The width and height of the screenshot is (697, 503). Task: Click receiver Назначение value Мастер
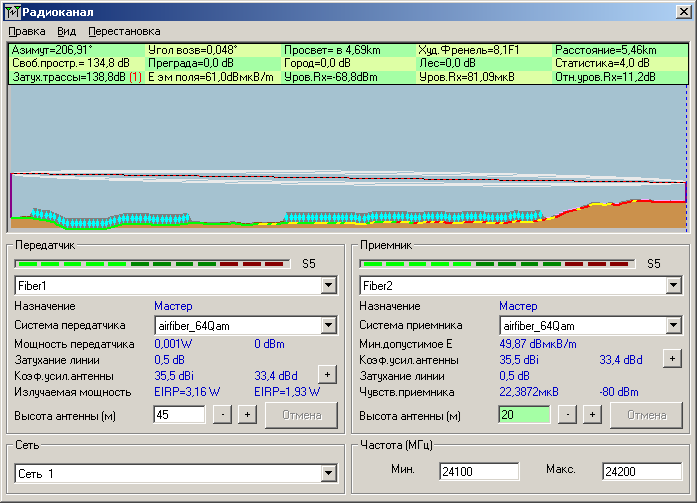point(518,306)
